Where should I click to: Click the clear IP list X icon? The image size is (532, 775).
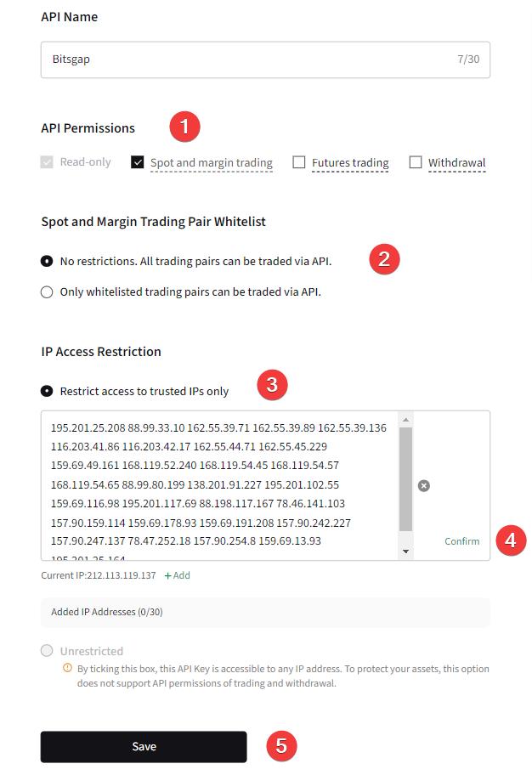click(x=424, y=485)
